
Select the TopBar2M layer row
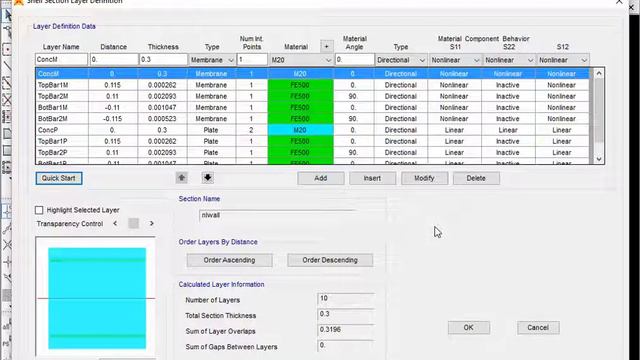click(313, 96)
